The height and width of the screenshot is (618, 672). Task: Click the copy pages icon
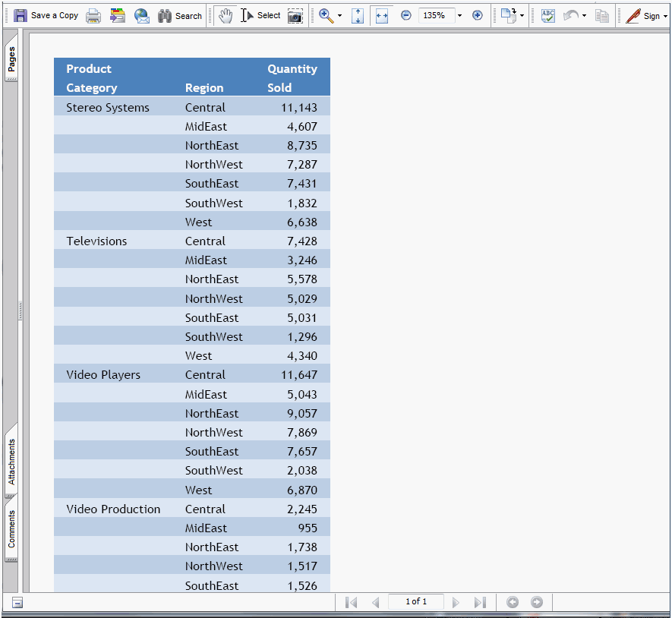(x=602, y=16)
